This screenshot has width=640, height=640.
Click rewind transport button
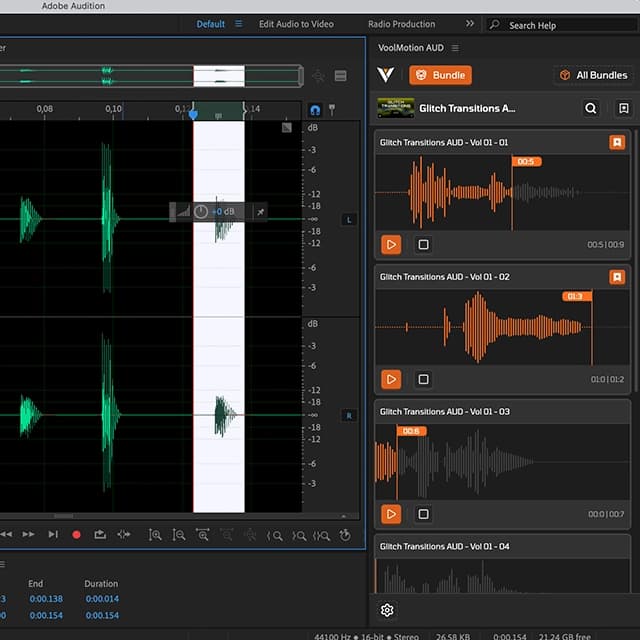6,534
